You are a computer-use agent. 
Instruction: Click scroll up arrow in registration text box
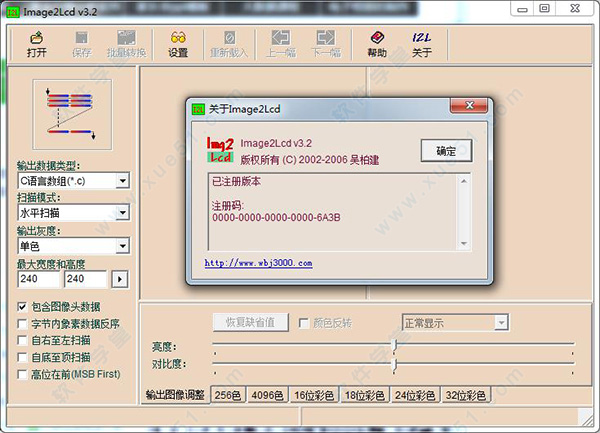point(464,181)
